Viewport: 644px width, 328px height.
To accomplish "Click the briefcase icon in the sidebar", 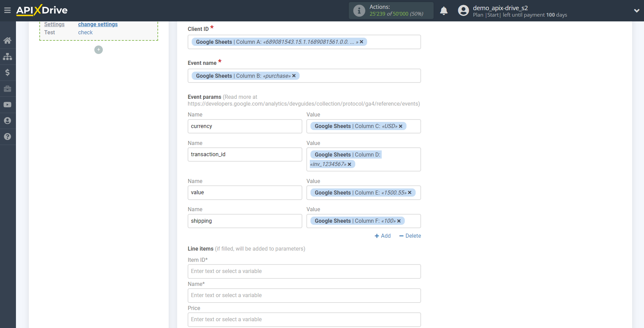I will (x=7, y=88).
